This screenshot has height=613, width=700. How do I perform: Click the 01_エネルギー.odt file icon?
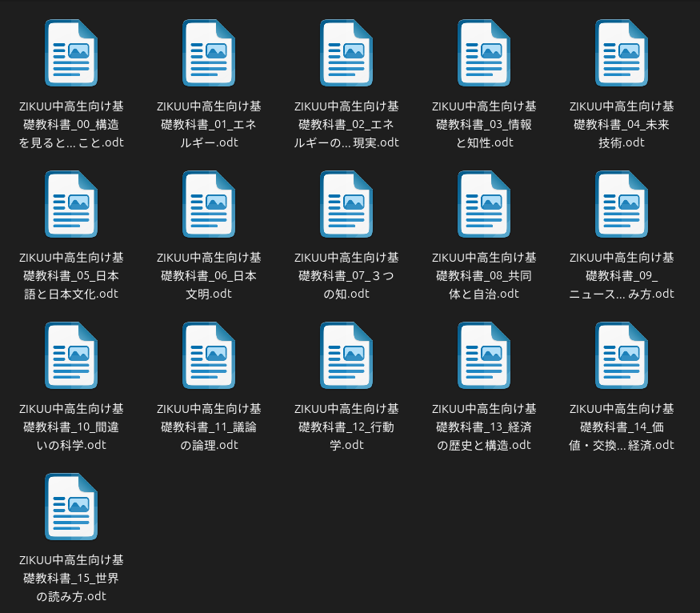tap(209, 53)
